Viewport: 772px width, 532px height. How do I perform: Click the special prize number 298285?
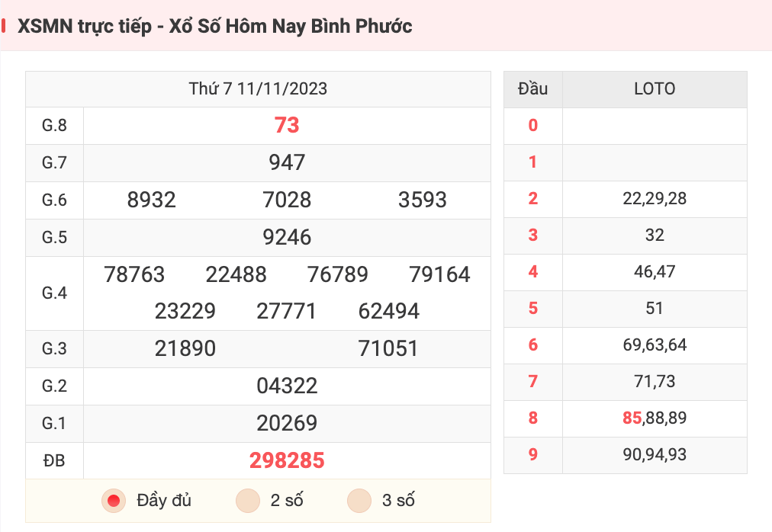tap(287, 460)
